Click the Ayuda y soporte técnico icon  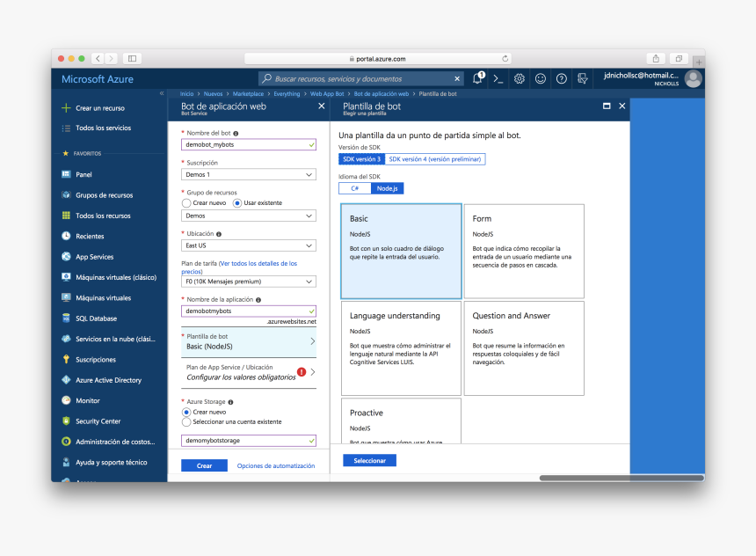pos(66,462)
